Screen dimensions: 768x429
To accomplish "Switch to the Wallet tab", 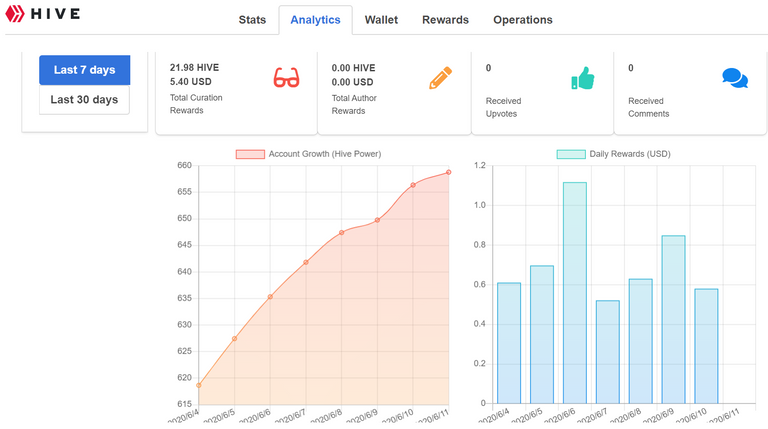I will point(381,20).
